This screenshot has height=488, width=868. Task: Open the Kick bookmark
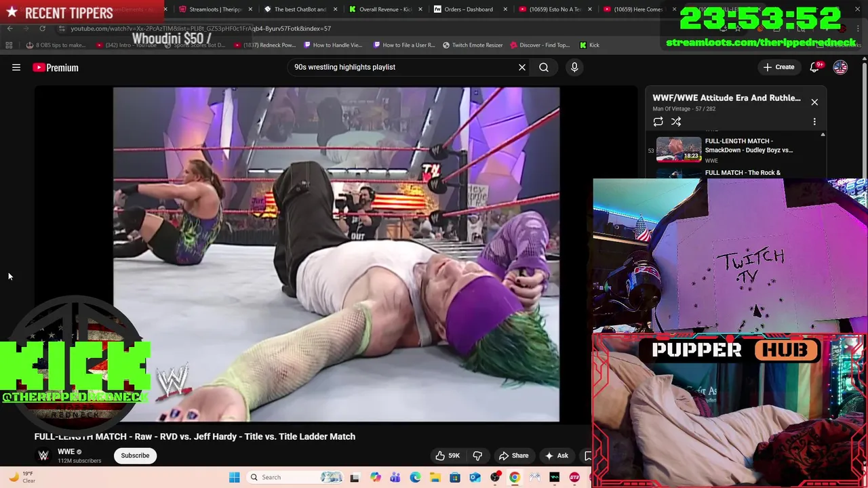pos(589,45)
